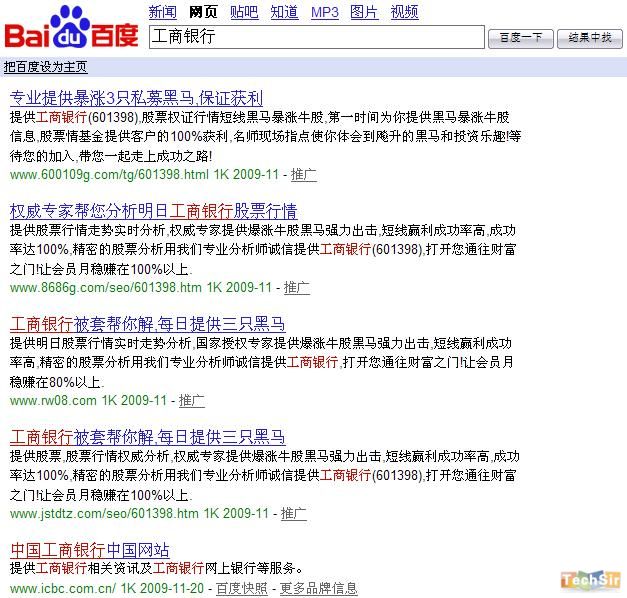Open result 专业提供暴涨3只私募黑马,保证获利

(x=136, y=98)
